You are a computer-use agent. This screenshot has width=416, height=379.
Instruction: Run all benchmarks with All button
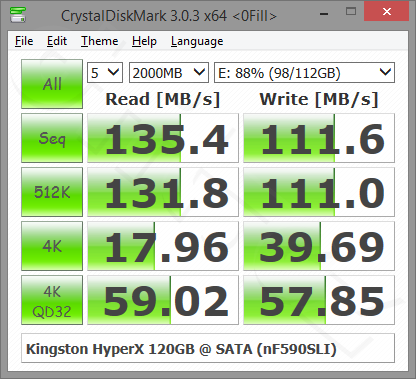[x=52, y=84]
